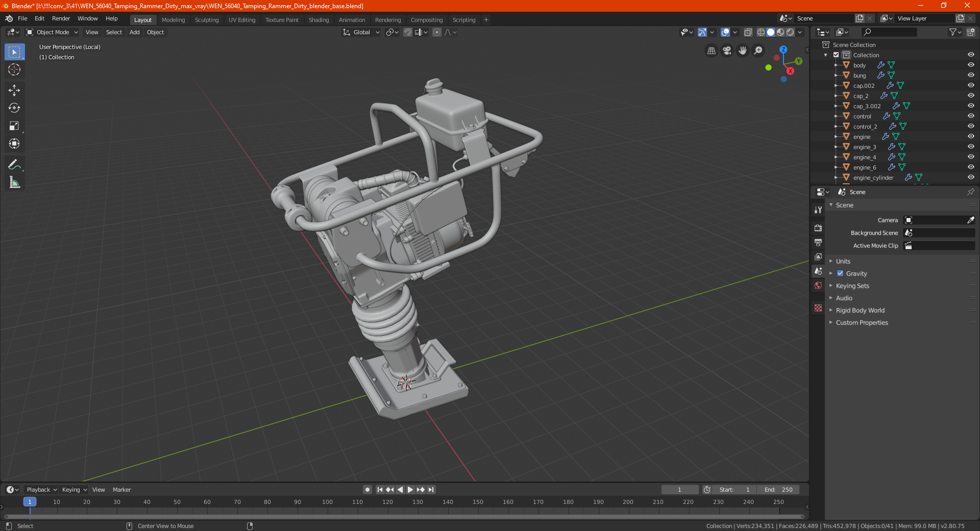The image size is (980, 531).
Task: Open the View Layer properties tab
Action: (818, 256)
